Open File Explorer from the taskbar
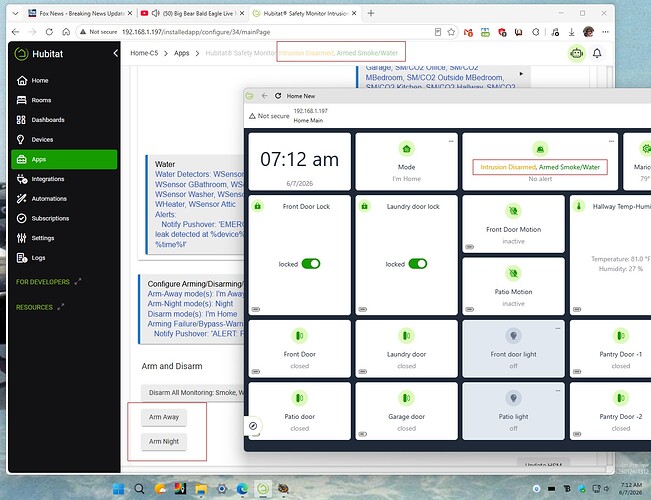This screenshot has width=651, height=500. (201, 488)
